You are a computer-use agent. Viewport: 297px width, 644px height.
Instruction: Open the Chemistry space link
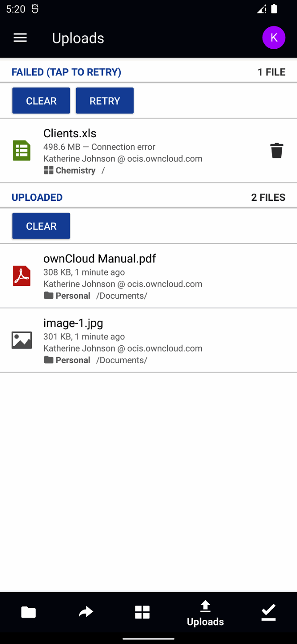[75, 170]
